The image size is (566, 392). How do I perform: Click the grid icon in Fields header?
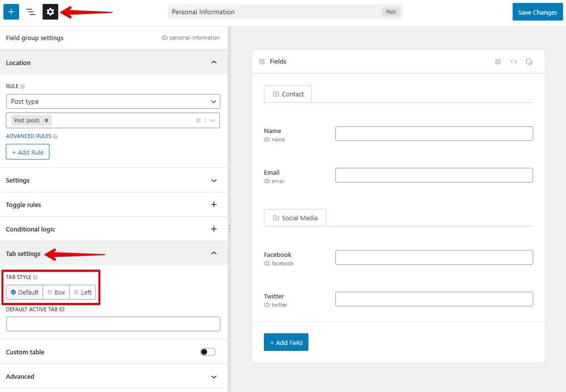click(x=498, y=62)
